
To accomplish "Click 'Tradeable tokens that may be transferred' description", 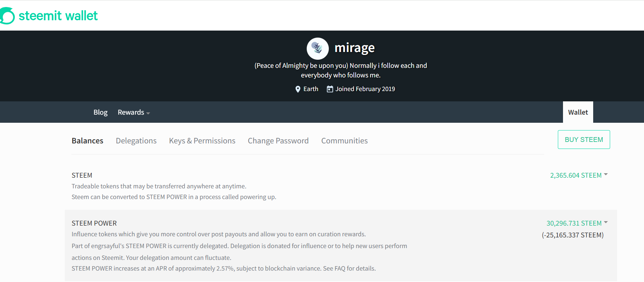I will point(159,186).
